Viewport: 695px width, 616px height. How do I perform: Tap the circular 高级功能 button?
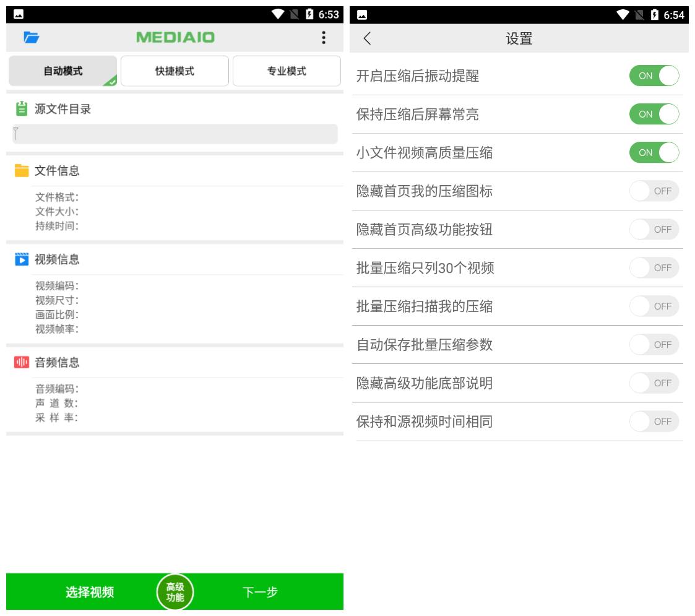[175, 592]
